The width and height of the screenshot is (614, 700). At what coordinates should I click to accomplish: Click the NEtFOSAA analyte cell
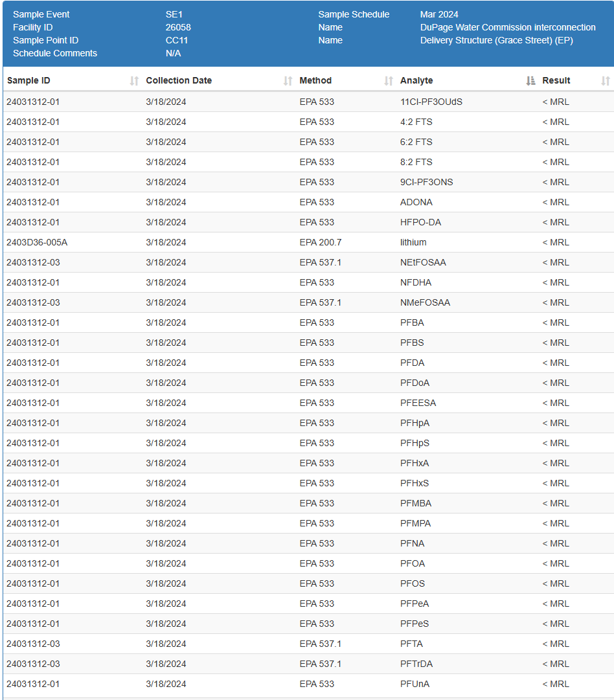[423, 262]
